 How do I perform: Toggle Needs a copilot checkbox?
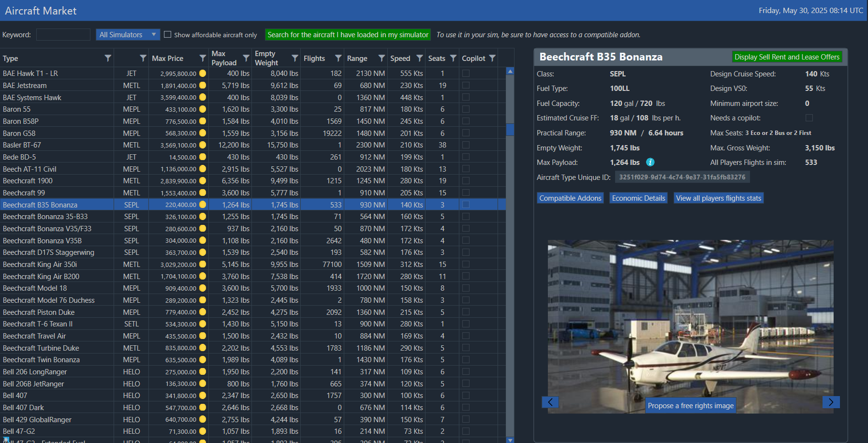tap(809, 118)
